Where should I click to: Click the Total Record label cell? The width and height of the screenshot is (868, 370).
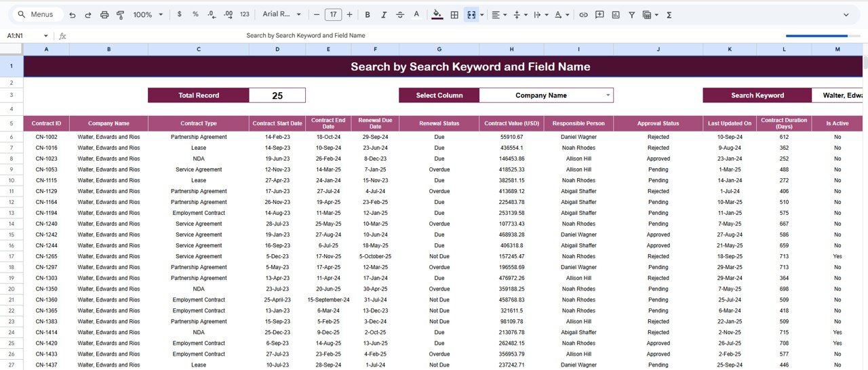tap(199, 96)
